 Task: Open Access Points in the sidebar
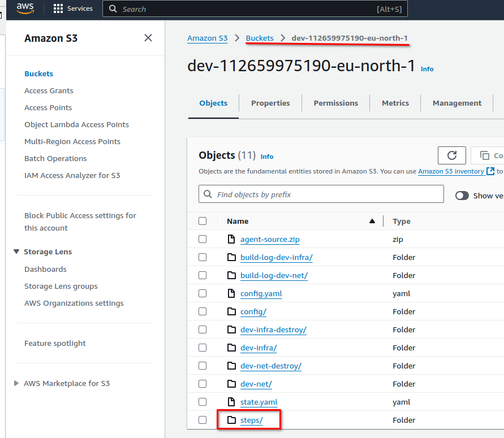pos(48,107)
